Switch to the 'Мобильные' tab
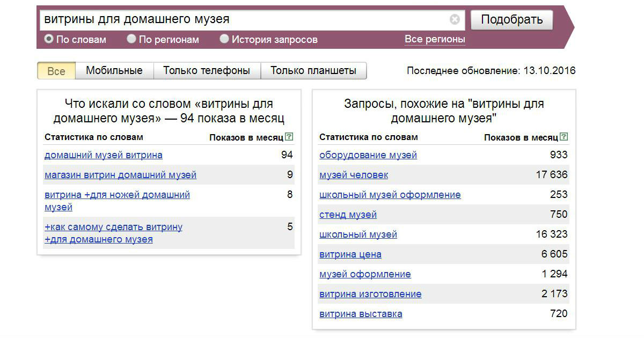The height and width of the screenshot is (338, 644). (114, 71)
